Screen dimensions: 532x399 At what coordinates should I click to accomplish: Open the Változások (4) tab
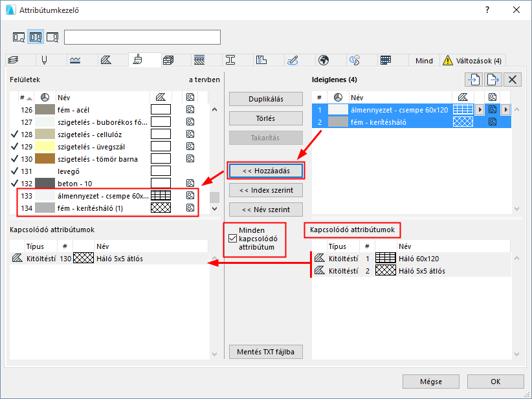(472, 61)
